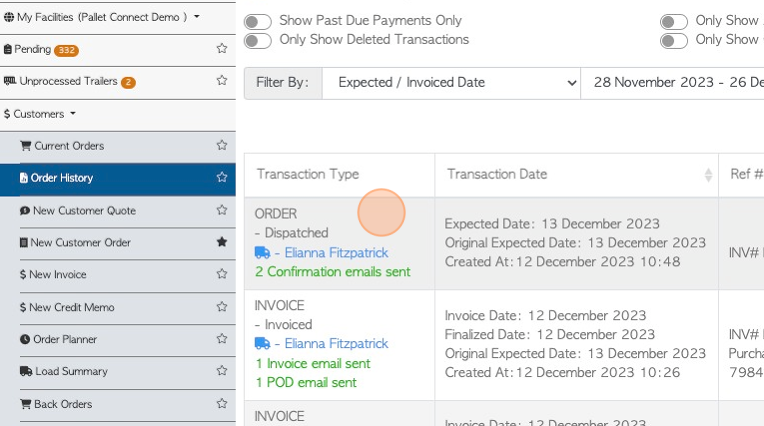The height and width of the screenshot is (426, 764).
Task: Toggle Only Show Deleted Transactions switch
Action: [258, 40]
